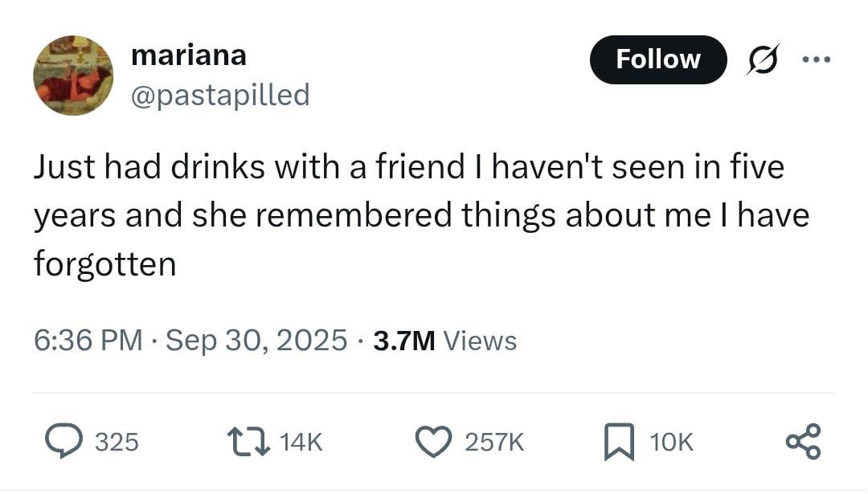Click the 3.7M view count number
Screen dimensions: 868x494
[x=403, y=341]
